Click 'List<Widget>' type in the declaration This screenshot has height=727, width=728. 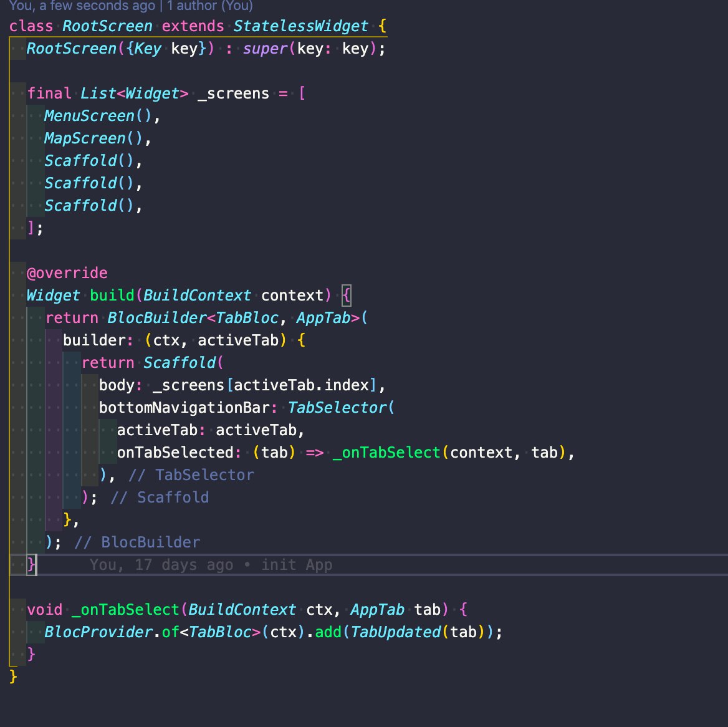coord(134,94)
